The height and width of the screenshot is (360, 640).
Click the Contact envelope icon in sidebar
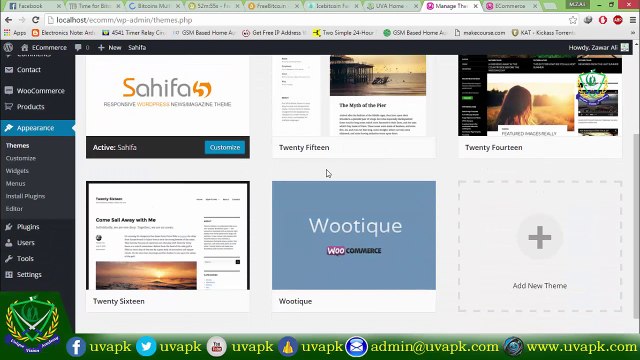point(9,70)
